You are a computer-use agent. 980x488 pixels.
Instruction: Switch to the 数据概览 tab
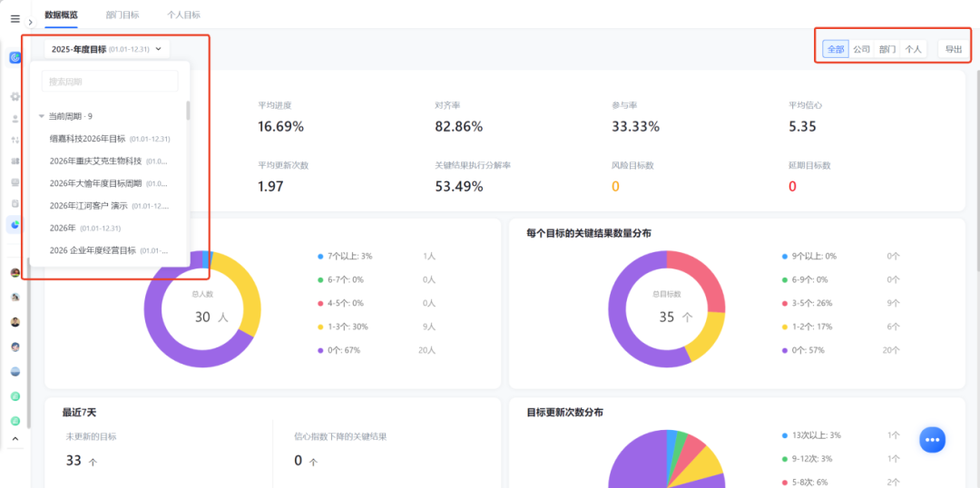62,15
